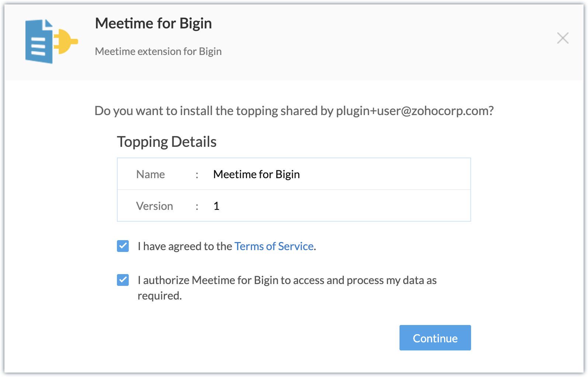The image size is (588, 377).
Task: Click the version number '1' value
Action: point(217,206)
